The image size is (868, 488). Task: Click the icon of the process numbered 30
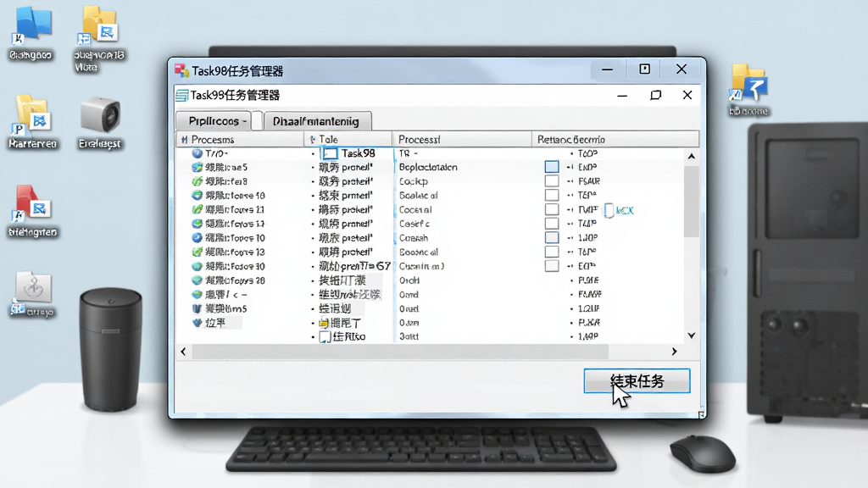(x=197, y=266)
